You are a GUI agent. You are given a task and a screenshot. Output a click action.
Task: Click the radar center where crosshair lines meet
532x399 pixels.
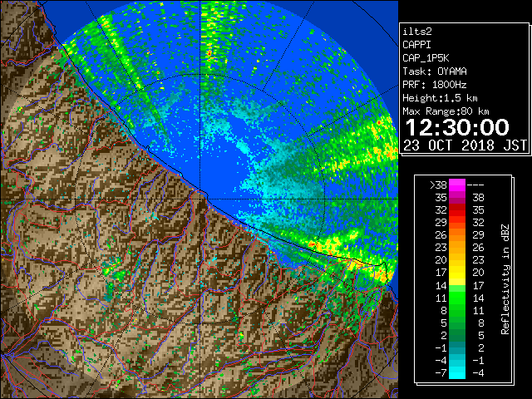point(200,199)
